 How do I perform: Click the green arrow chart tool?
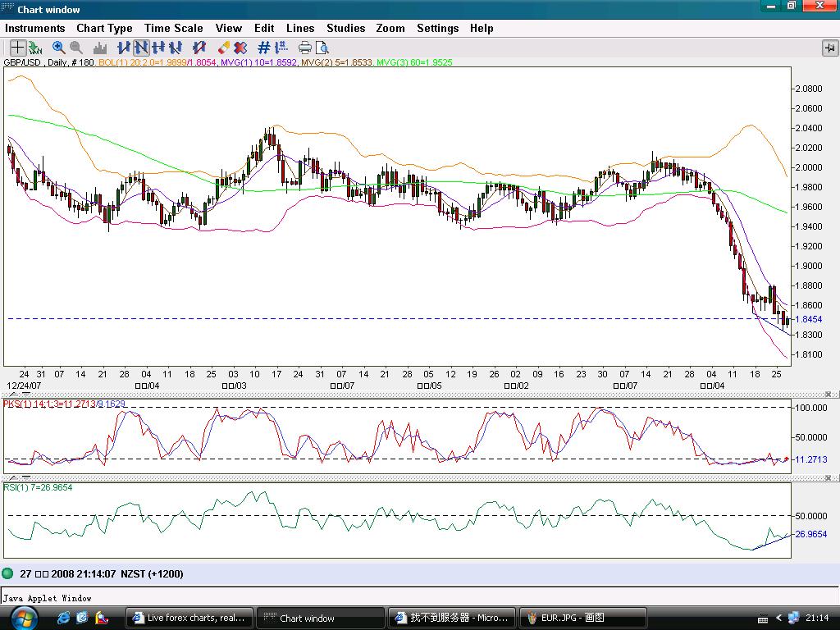[x=35, y=48]
